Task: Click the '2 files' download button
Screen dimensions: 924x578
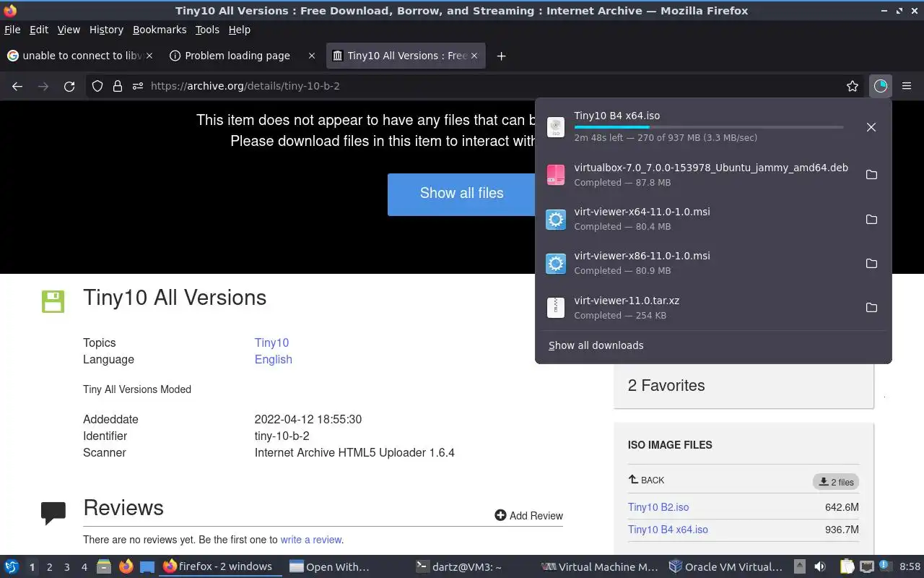Action: coord(836,482)
